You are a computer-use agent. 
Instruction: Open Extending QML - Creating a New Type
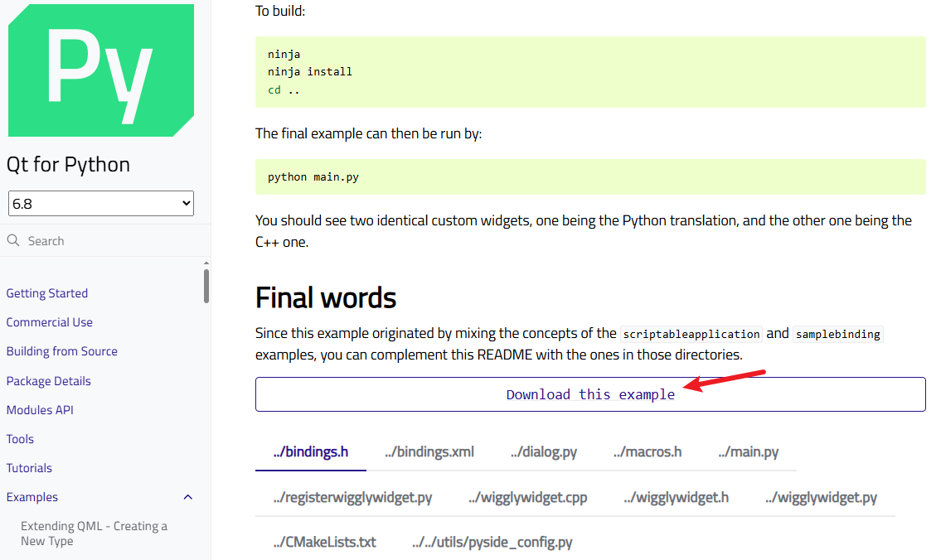coord(94,533)
